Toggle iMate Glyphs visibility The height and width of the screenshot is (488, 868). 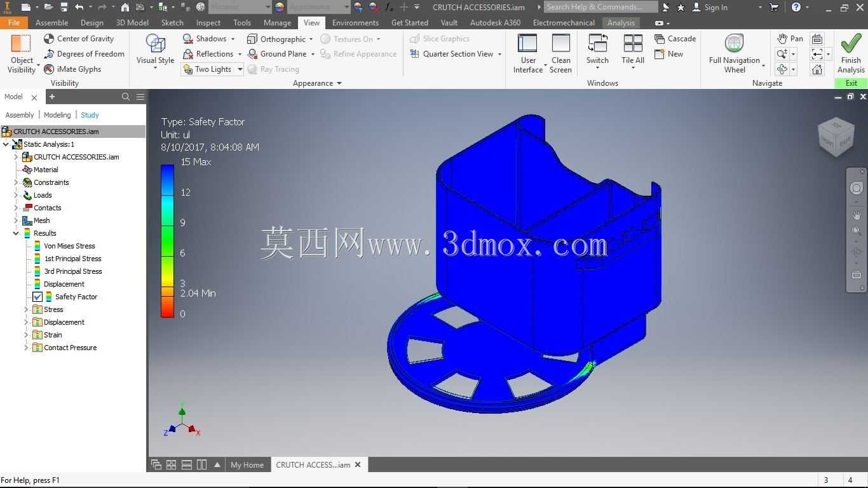click(72, 69)
